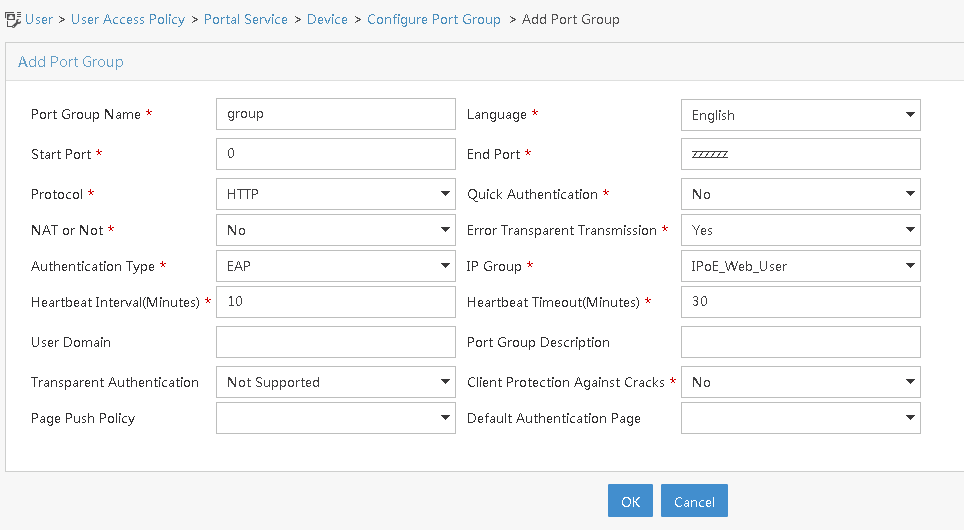Open Client Protection Against Cracks dropdown
Image resolution: width=964 pixels, height=530 pixels.
pyautogui.click(x=800, y=382)
